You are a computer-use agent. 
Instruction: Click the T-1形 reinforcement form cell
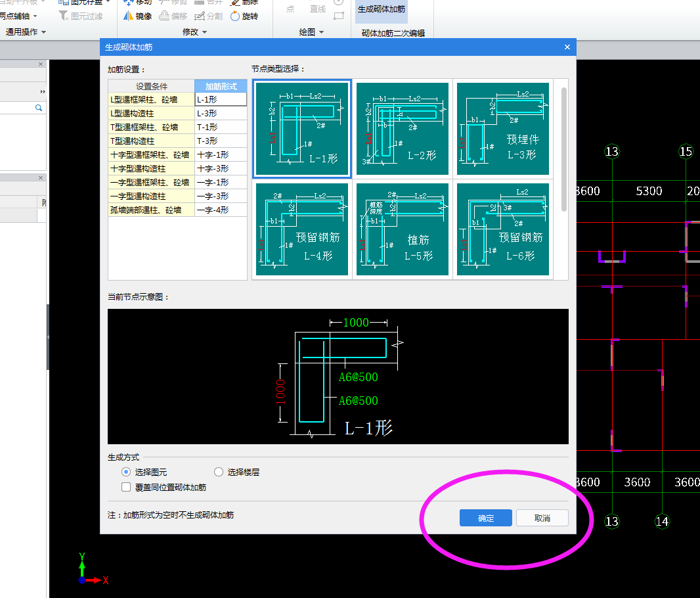(221, 127)
